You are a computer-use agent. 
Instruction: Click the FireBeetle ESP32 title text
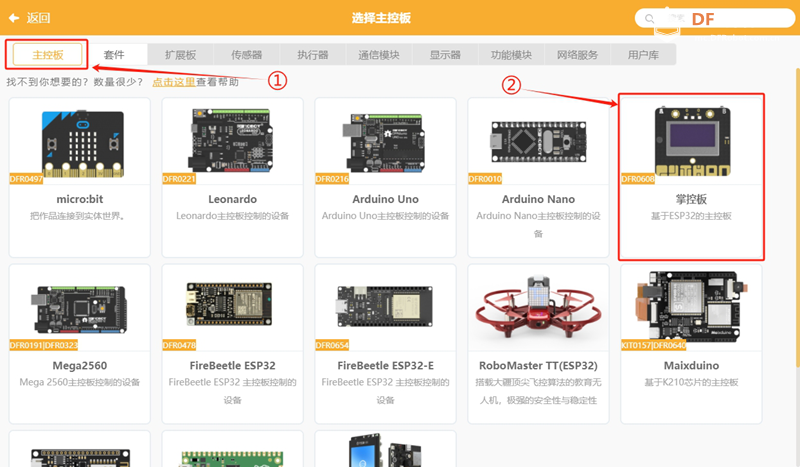[233, 365]
